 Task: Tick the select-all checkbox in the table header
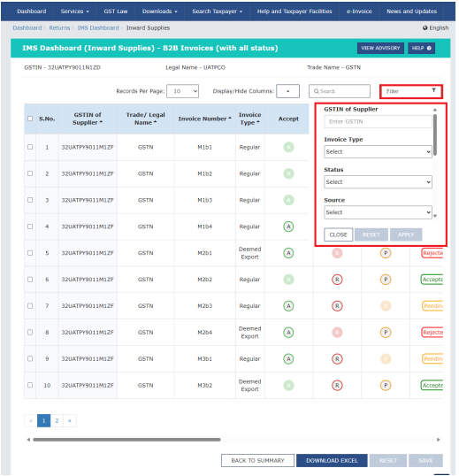(x=30, y=119)
